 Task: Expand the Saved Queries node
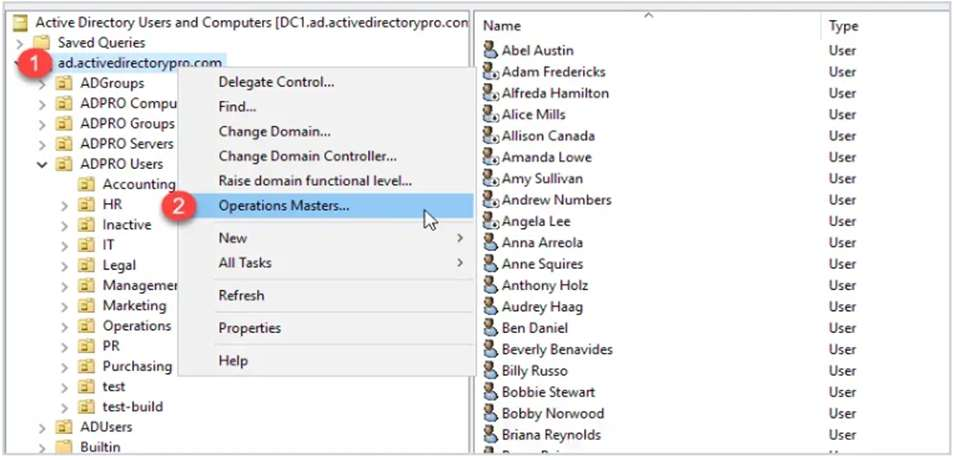click(x=20, y=43)
